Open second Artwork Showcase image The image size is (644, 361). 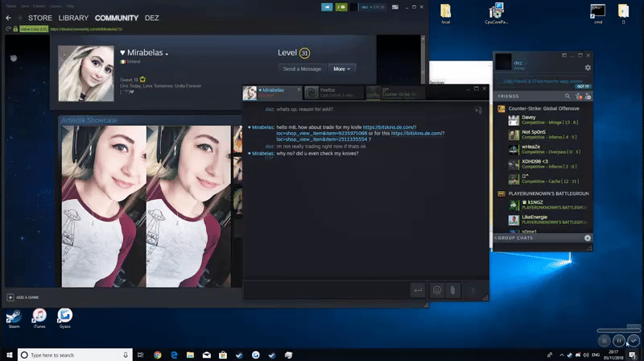(188, 206)
